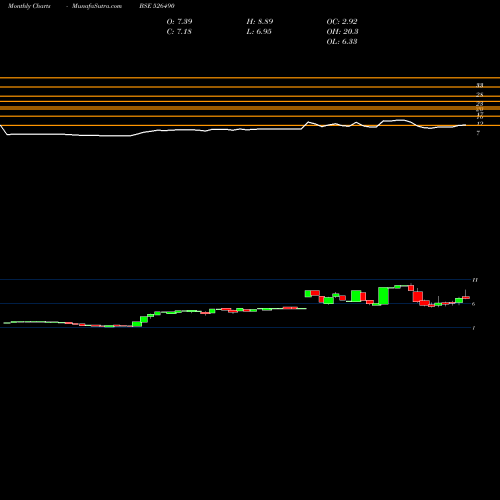Select the BSE 526490 symbol text
The image size is (500, 500).
click(157, 6)
